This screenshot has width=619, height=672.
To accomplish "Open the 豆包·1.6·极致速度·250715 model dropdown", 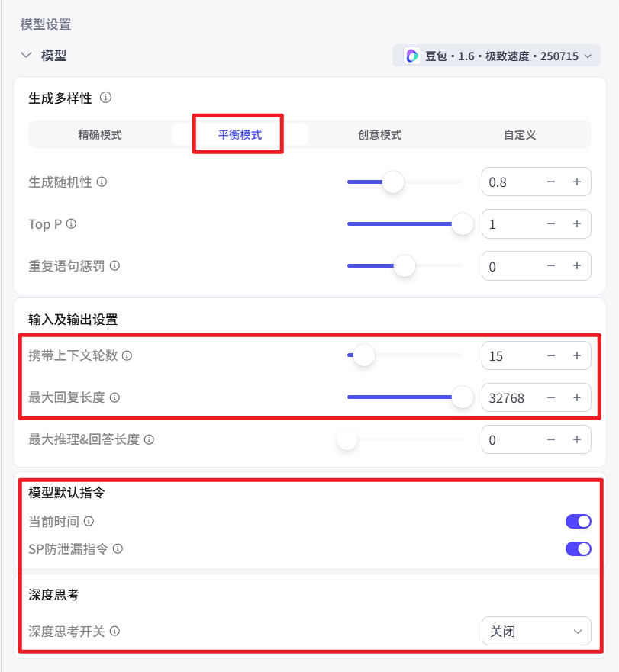I will pos(496,55).
